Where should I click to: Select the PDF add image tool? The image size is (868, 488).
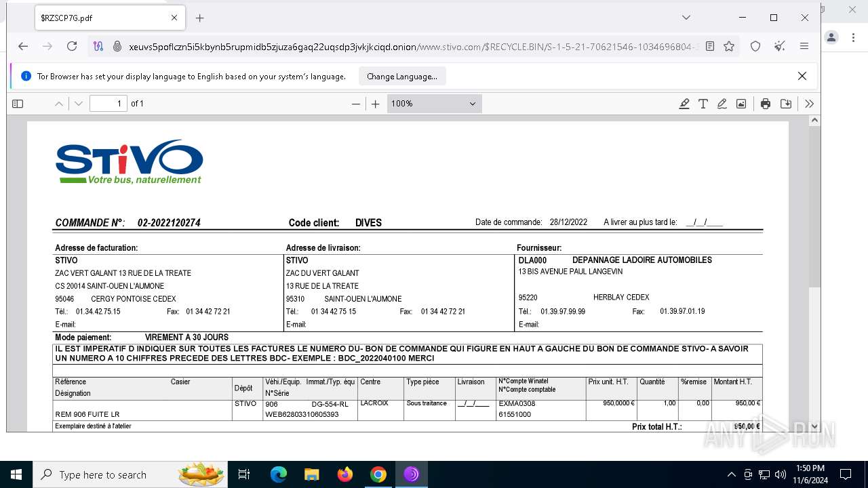[741, 104]
